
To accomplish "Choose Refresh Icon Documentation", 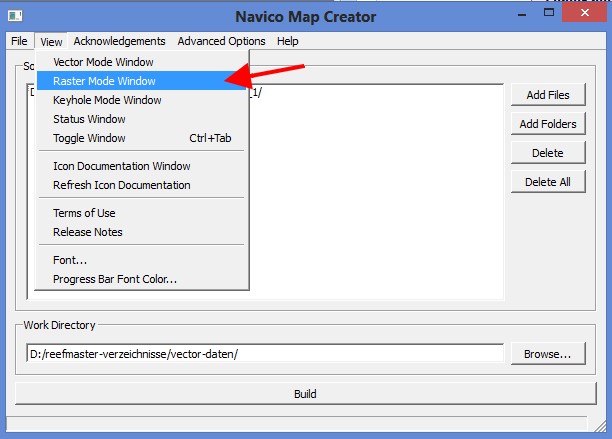I will pyautogui.click(x=121, y=185).
